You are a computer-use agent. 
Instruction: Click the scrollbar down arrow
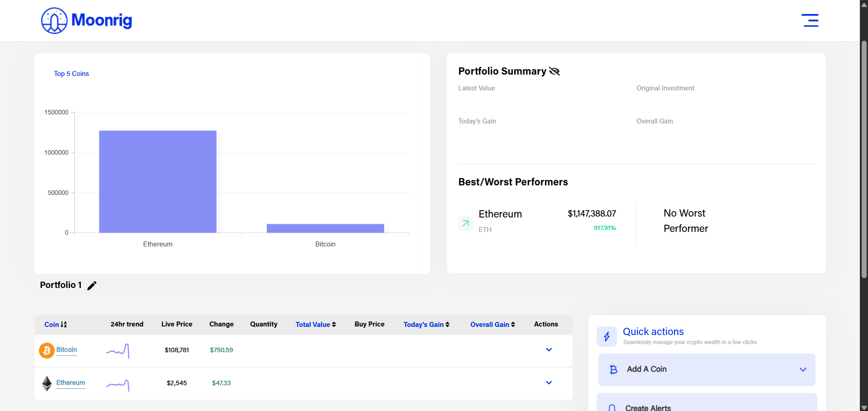pyautogui.click(x=864, y=407)
